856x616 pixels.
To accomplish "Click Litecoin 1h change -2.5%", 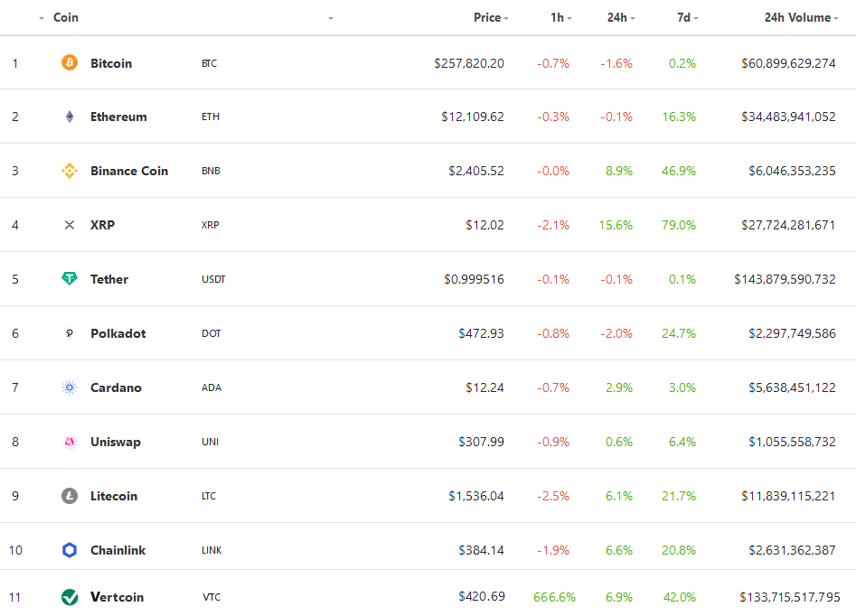I will coord(553,496).
